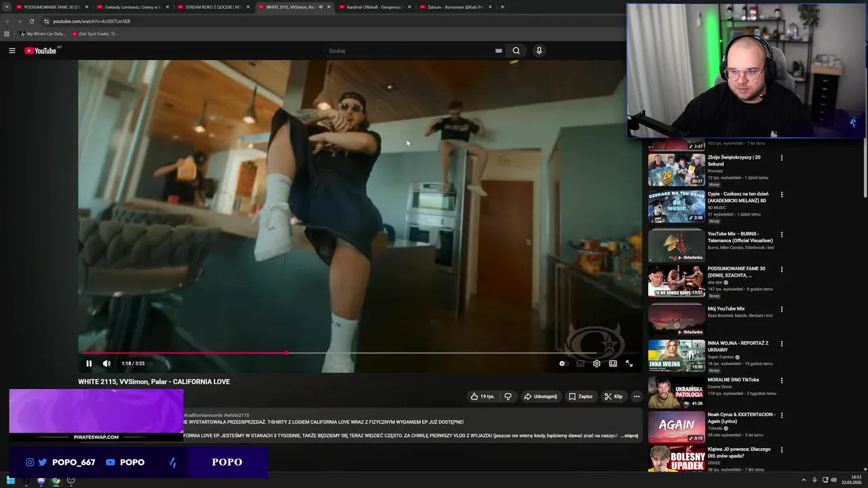Open options for MORALNE DNO TikToka
Screen dimensions: 868x488
(x=782, y=380)
